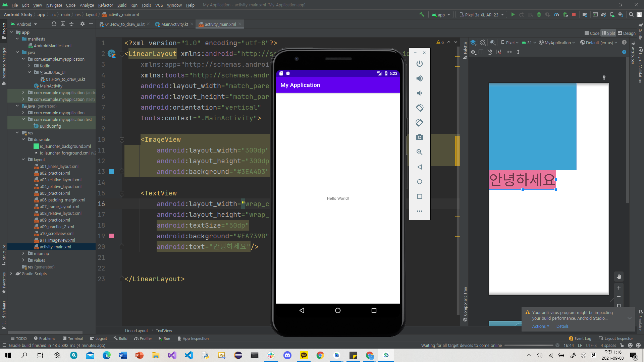Screen dimensions: 644x362
Task: Click the Details link in the anti-virus notification
Action: 562,326
